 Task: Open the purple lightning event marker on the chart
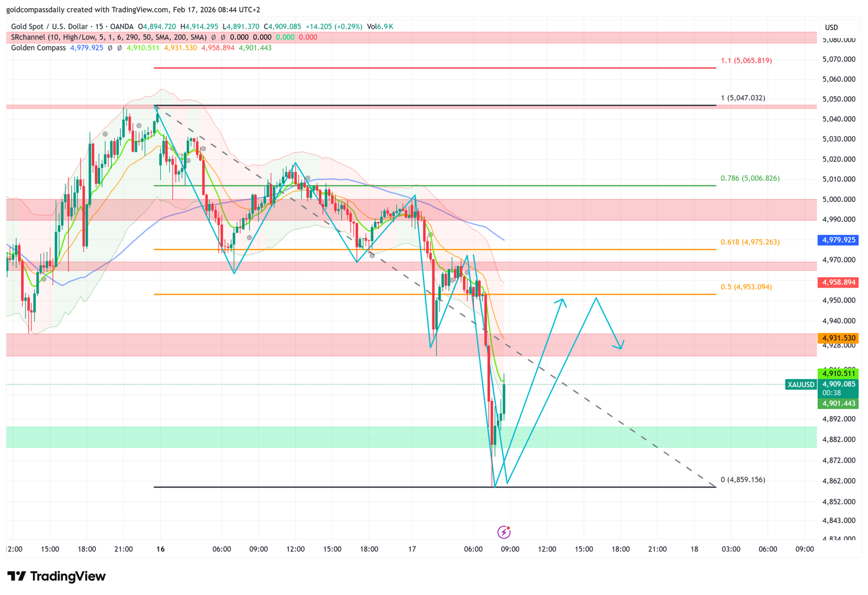(x=504, y=532)
